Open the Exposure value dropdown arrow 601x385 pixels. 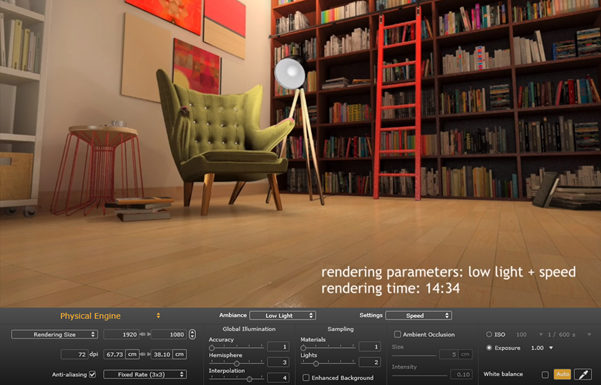pos(551,348)
